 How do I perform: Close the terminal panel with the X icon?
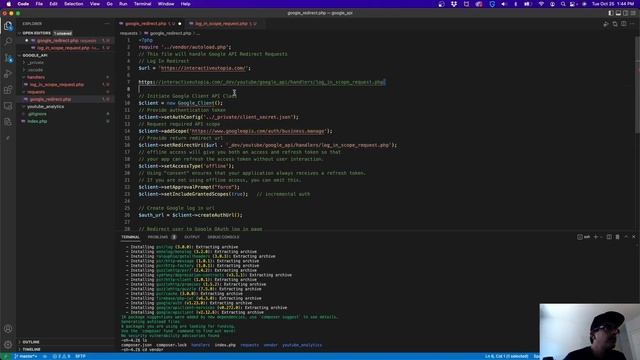point(634,237)
